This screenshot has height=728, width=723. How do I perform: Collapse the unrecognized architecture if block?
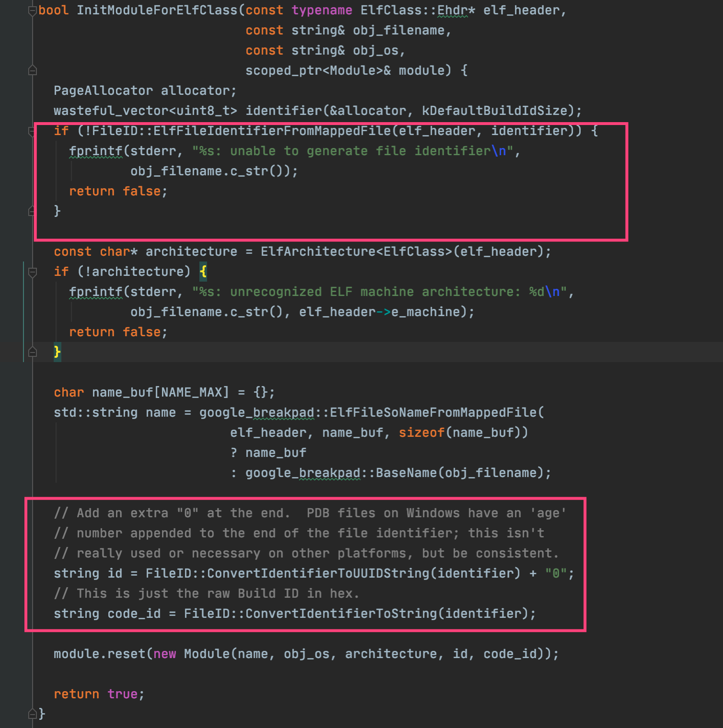coord(32,272)
